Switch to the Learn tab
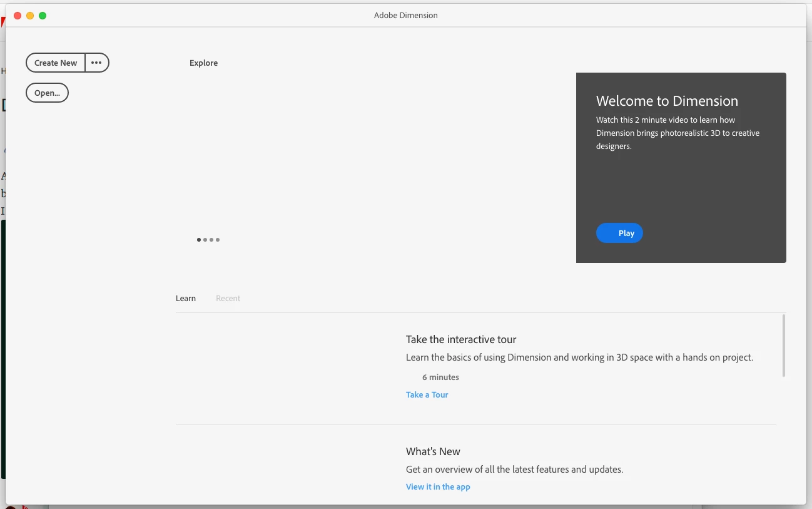812x509 pixels. tap(186, 298)
